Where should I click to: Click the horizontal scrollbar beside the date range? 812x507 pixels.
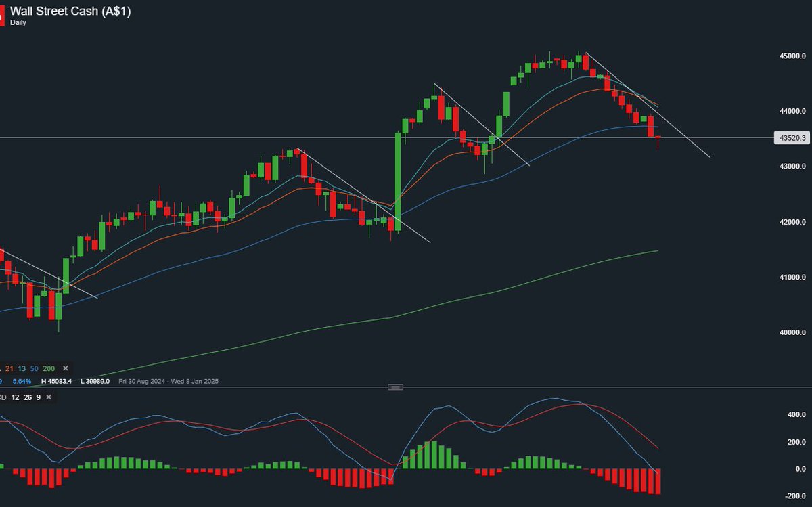click(395, 387)
